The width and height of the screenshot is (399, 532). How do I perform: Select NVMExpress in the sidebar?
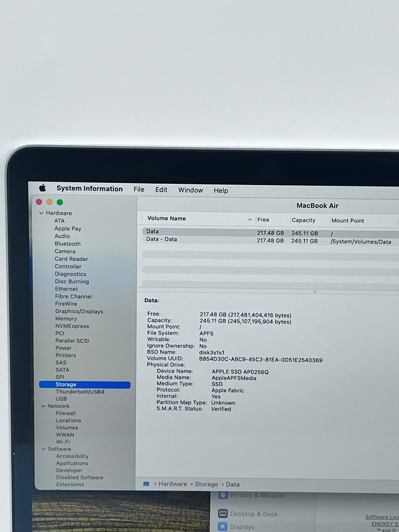(72, 326)
